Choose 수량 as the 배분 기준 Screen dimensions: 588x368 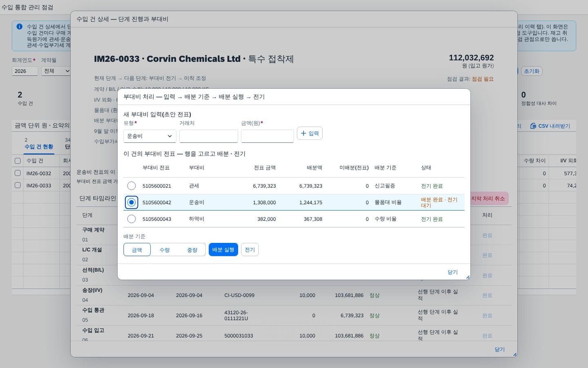[165, 250]
